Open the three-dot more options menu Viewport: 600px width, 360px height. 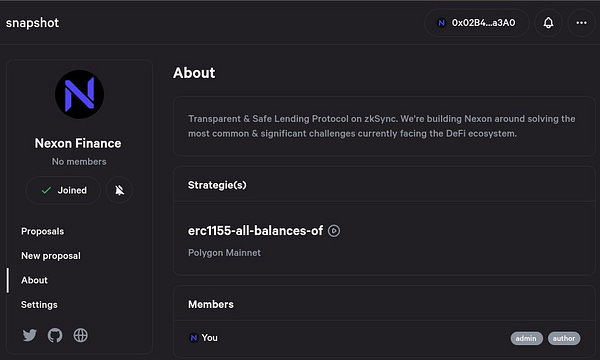pyautogui.click(x=582, y=23)
